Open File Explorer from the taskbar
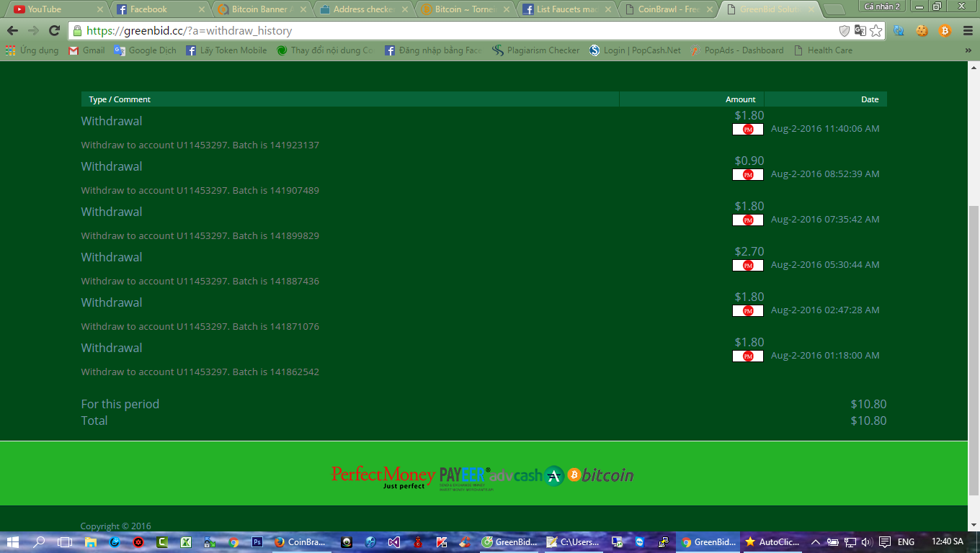 [91, 542]
